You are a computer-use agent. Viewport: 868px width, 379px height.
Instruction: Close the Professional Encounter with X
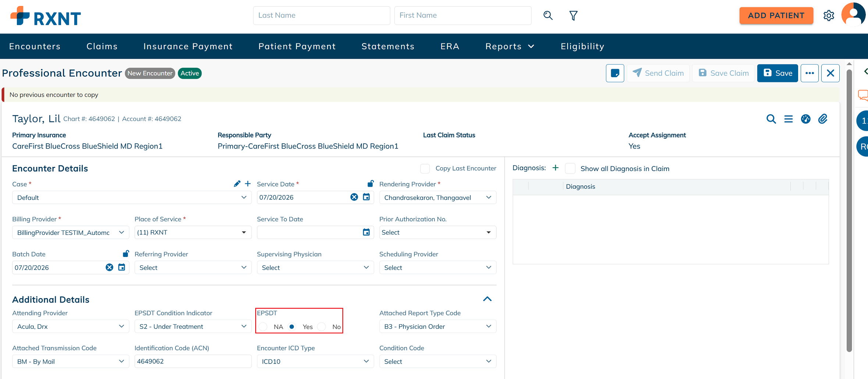pyautogui.click(x=830, y=73)
